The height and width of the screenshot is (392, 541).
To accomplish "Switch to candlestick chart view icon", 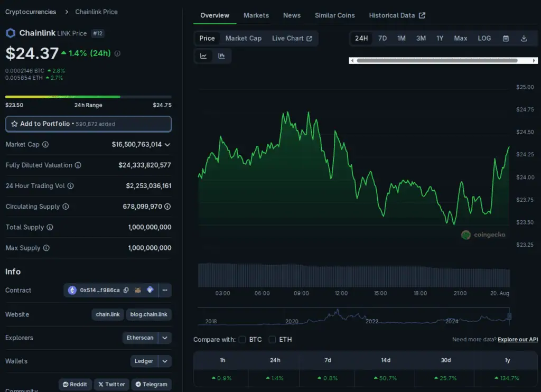I will tap(221, 56).
